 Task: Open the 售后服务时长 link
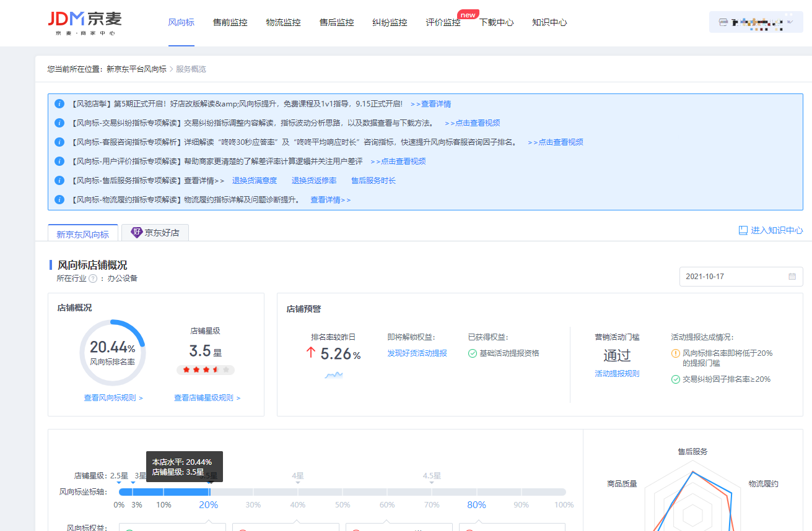[373, 181]
